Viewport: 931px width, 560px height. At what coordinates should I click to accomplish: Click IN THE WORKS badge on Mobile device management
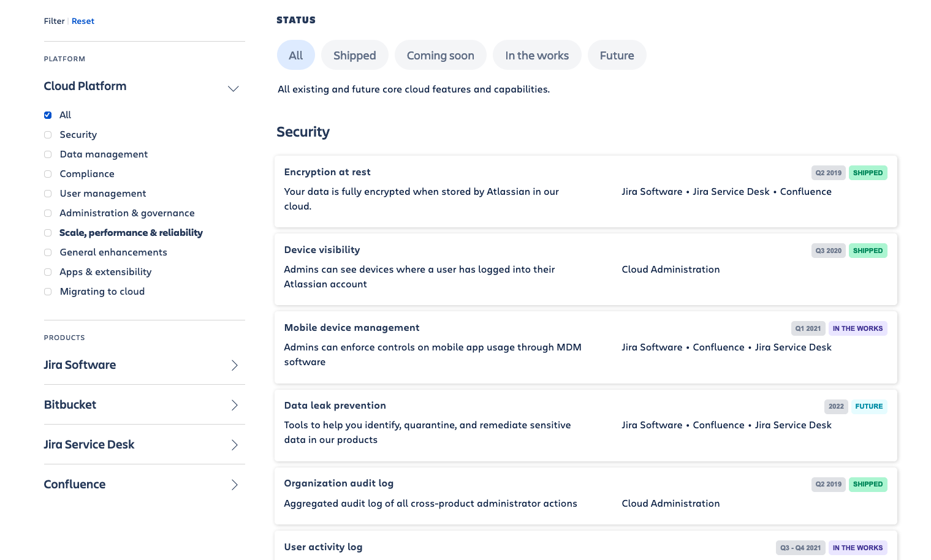coord(858,328)
